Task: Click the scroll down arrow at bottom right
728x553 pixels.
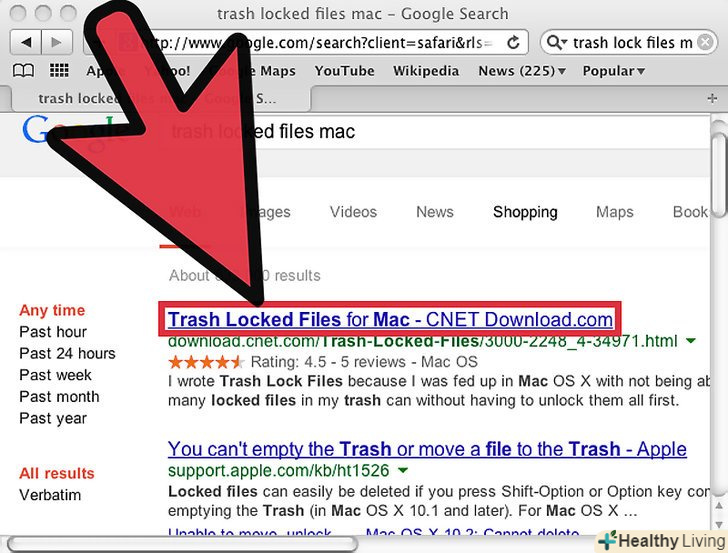Action: pos(719,524)
